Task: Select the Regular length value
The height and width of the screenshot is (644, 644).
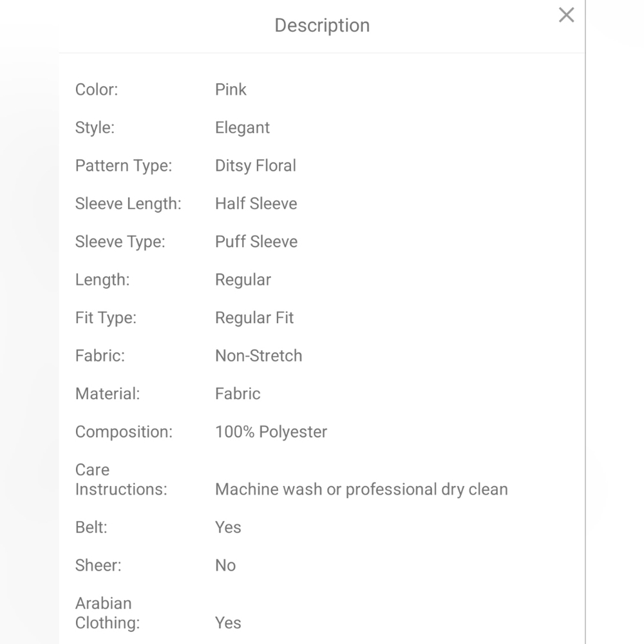Action: pos(243,280)
